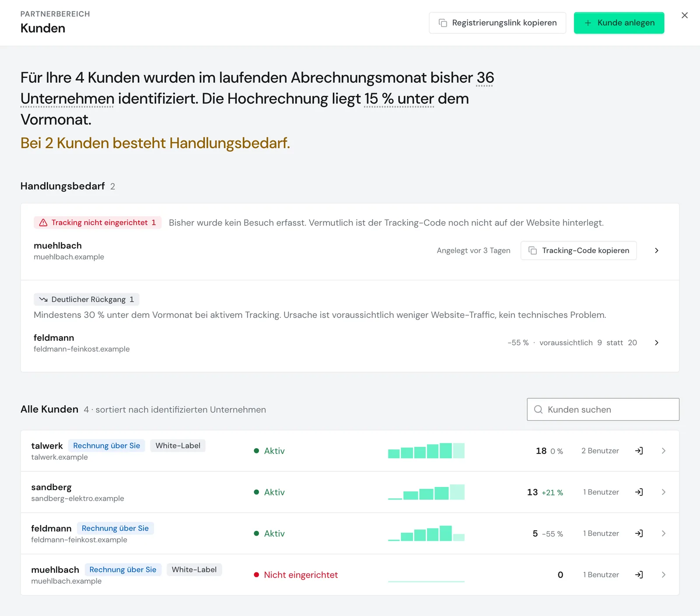
Task: Click the muehlbach empty activity chart
Action: coord(426,581)
